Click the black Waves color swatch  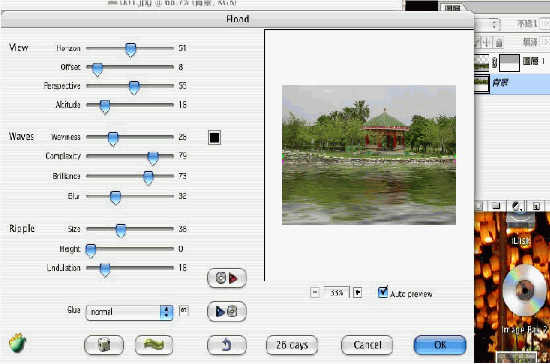(214, 137)
